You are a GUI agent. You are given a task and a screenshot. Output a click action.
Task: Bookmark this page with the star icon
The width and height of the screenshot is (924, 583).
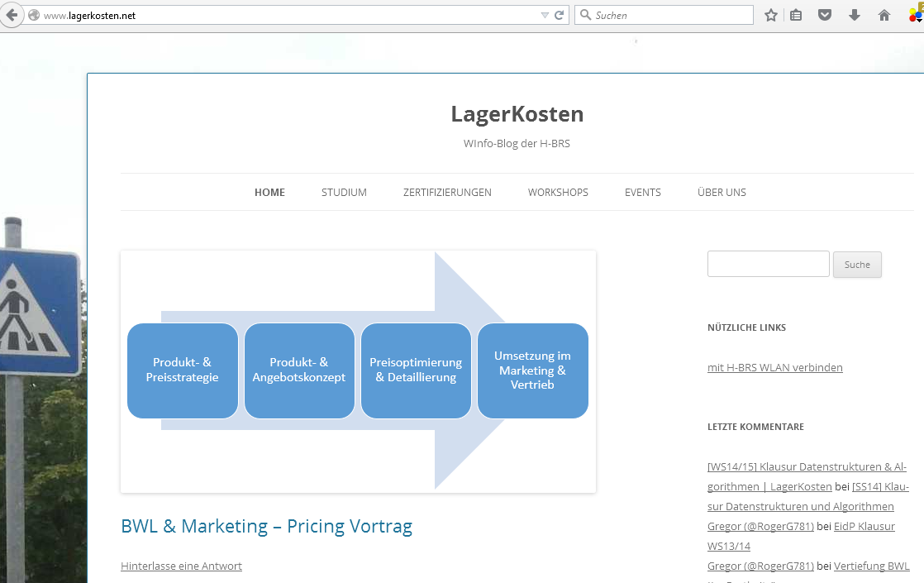click(x=771, y=15)
